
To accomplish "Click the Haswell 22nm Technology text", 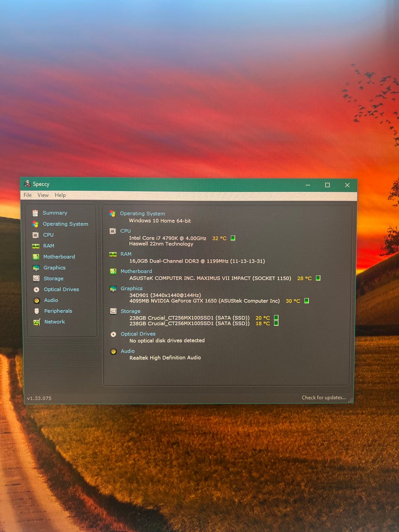I will (161, 244).
